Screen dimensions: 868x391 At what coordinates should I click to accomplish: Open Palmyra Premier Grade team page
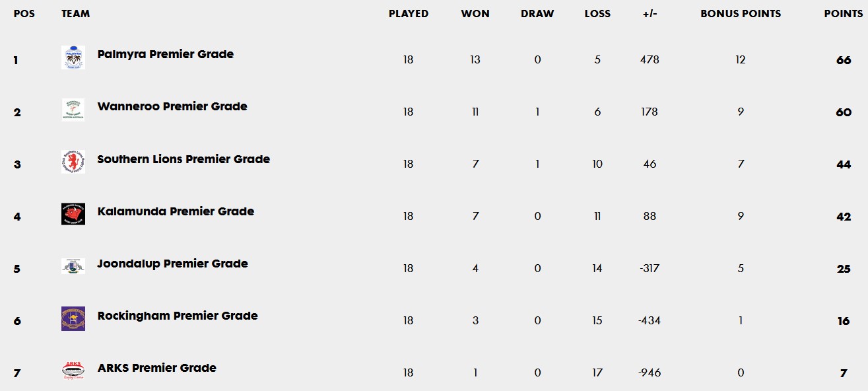[x=166, y=54]
